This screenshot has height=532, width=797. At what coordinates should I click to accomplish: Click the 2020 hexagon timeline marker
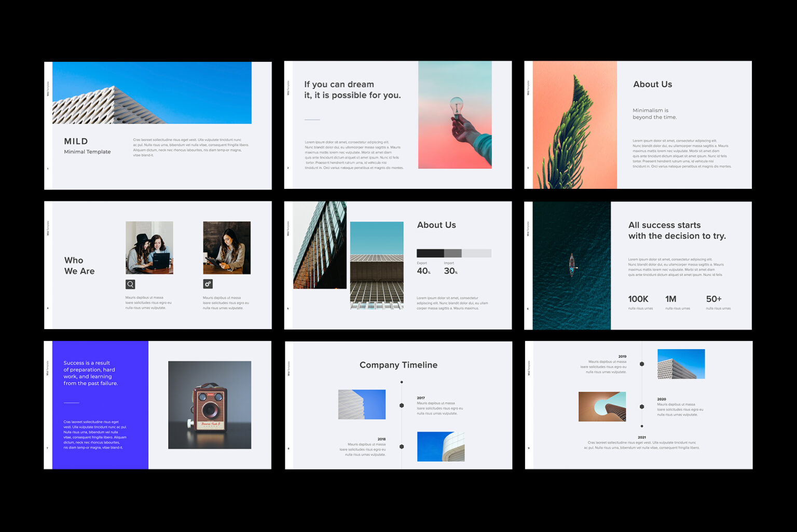(642, 406)
